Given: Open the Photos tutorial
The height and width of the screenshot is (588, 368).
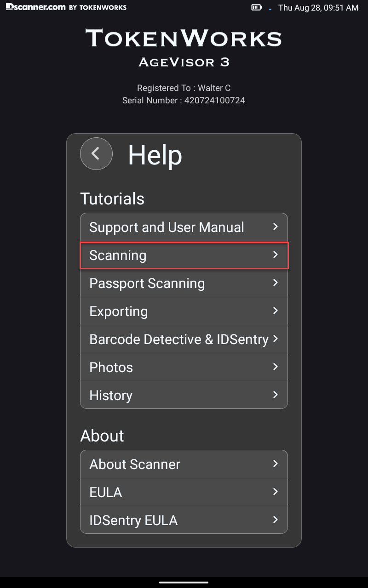Looking at the screenshot, I should (x=184, y=367).
